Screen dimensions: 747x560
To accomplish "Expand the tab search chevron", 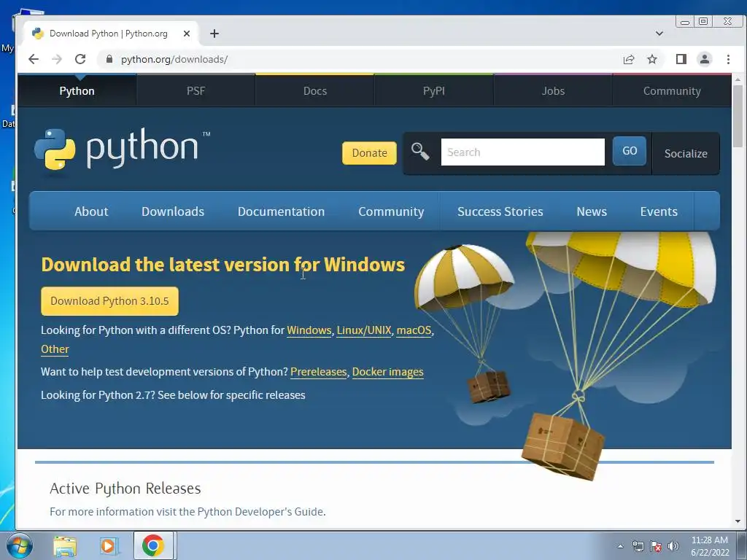I will (659, 34).
